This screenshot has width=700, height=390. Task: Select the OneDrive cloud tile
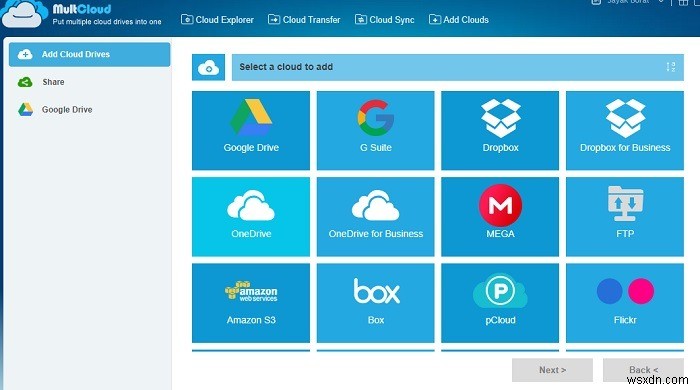pos(251,216)
